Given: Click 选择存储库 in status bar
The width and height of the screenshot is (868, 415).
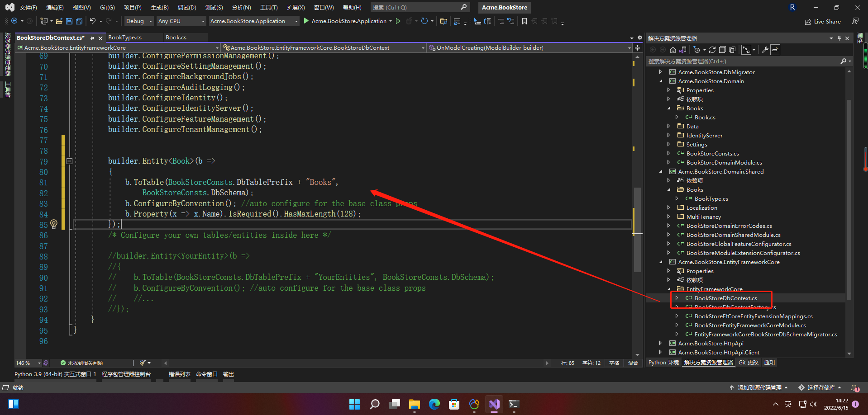Looking at the screenshot, I should tap(820, 388).
